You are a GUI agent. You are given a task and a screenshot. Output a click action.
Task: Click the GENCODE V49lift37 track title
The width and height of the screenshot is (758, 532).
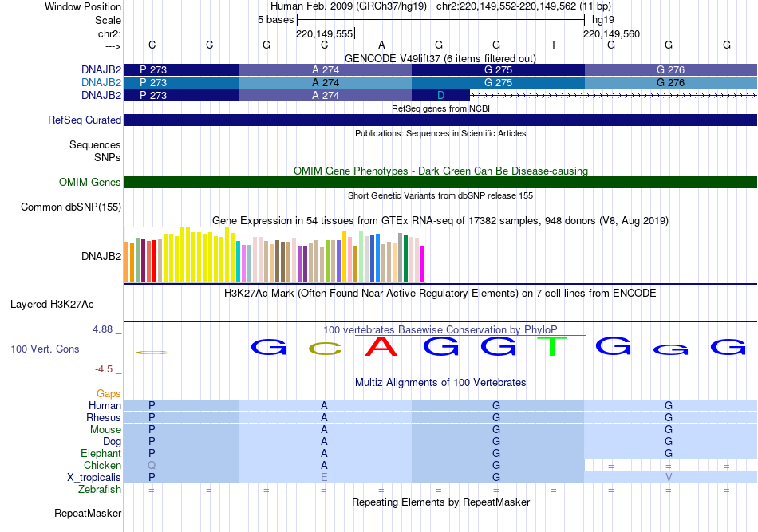point(440,58)
